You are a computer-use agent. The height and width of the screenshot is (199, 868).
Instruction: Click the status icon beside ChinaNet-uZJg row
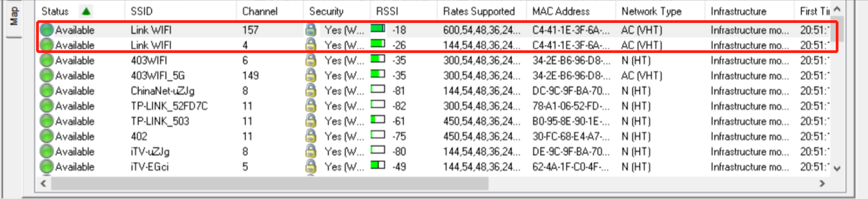coord(46,91)
